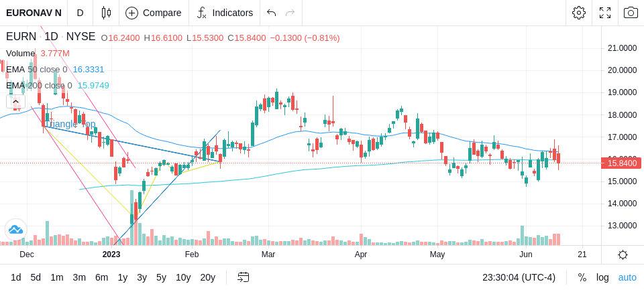Select the Triangle Top pattern label
This screenshot has width=644, height=290.
70,124
